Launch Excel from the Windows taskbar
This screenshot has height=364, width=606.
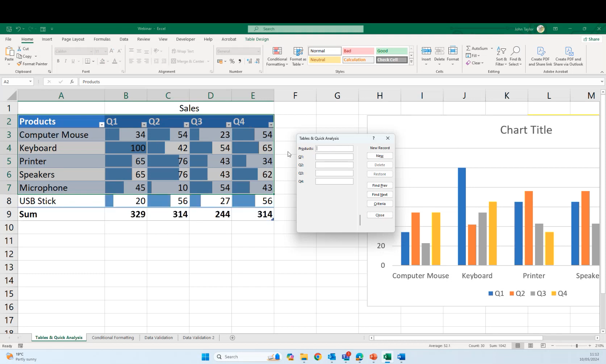point(387,357)
